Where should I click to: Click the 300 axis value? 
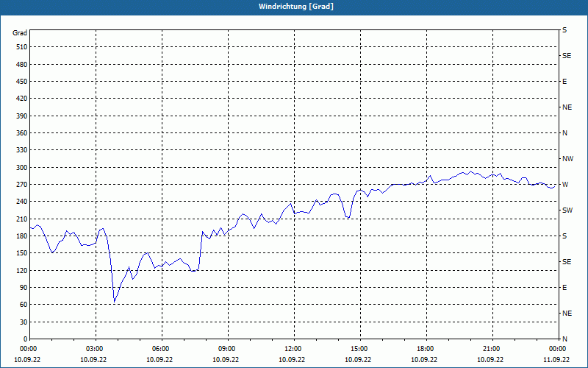tap(22, 167)
